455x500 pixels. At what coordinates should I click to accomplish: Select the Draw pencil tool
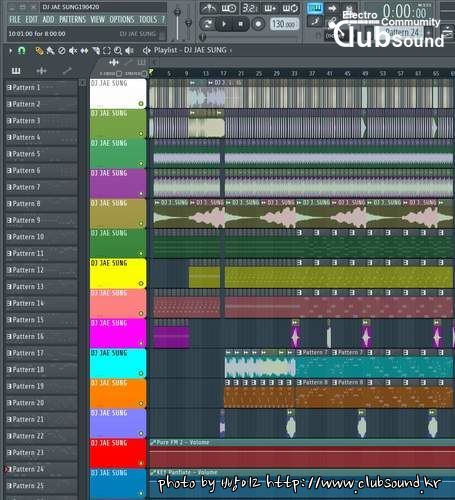tap(39, 51)
